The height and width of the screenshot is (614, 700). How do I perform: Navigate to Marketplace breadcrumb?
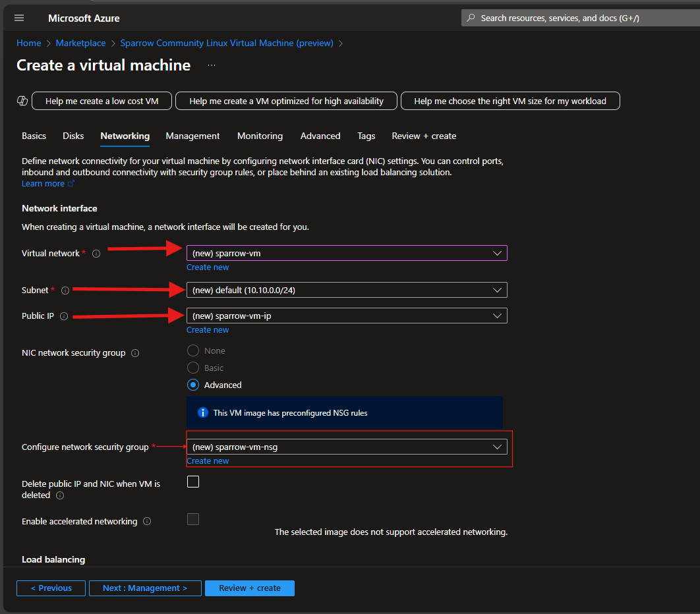(x=81, y=43)
